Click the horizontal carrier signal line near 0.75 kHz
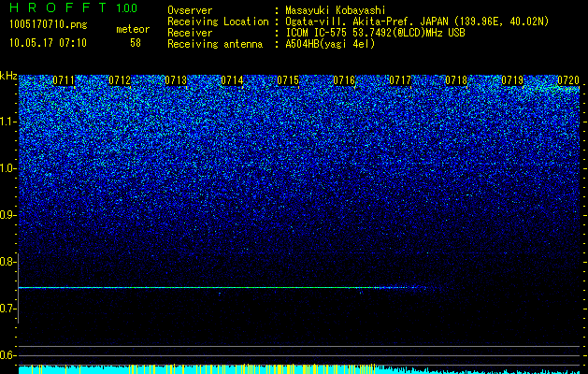The height and width of the screenshot is (374, 588). pos(223,288)
